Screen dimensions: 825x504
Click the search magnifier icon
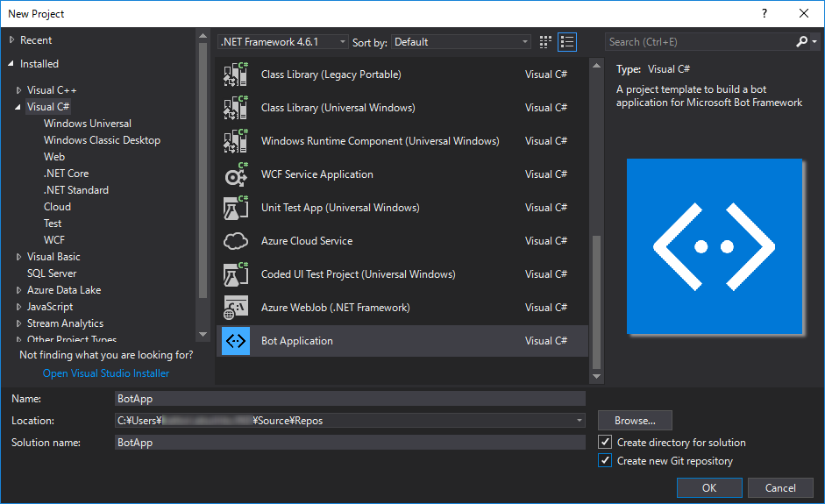(801, 41)
